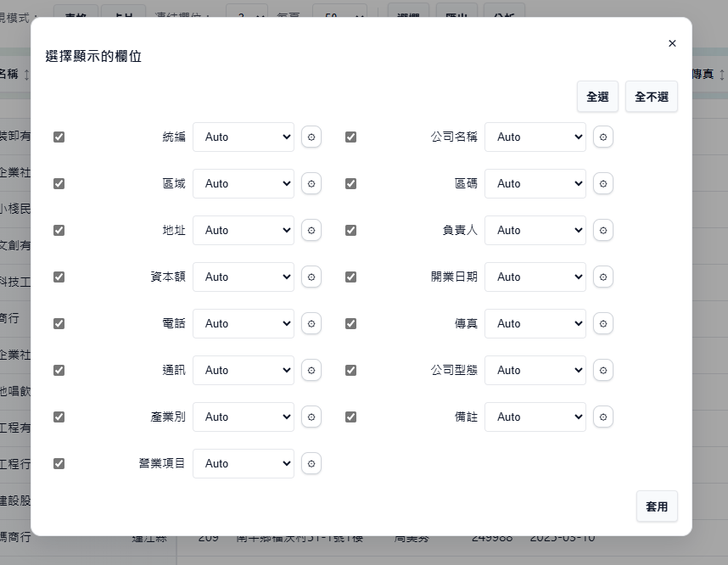Expand the 公司型態 width dropdown
The height and width of the screenshot is (565, 728).
point(535,370)
